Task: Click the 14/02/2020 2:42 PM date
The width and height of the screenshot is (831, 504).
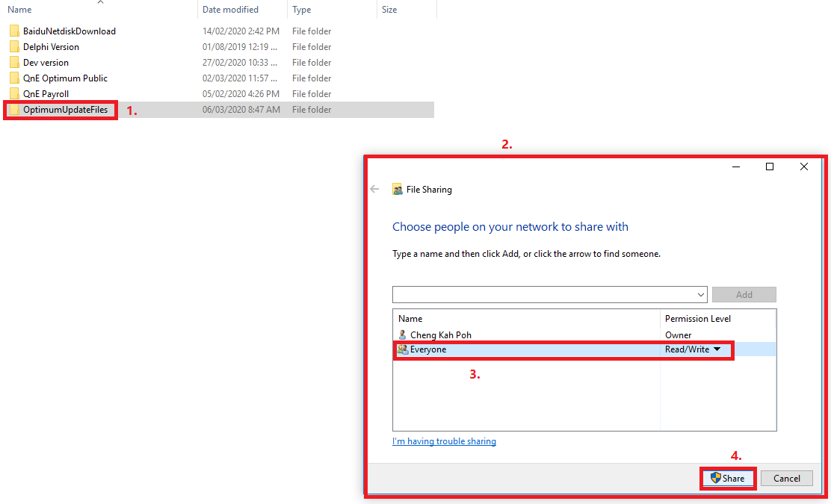Action: tap(241, 31)
